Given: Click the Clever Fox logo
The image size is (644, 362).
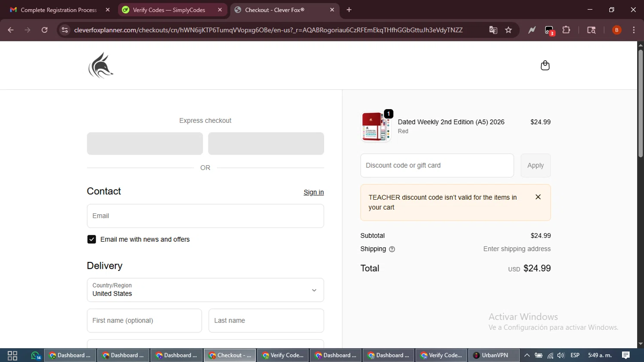Looking at the screenshot, I should tap(101, 65).
